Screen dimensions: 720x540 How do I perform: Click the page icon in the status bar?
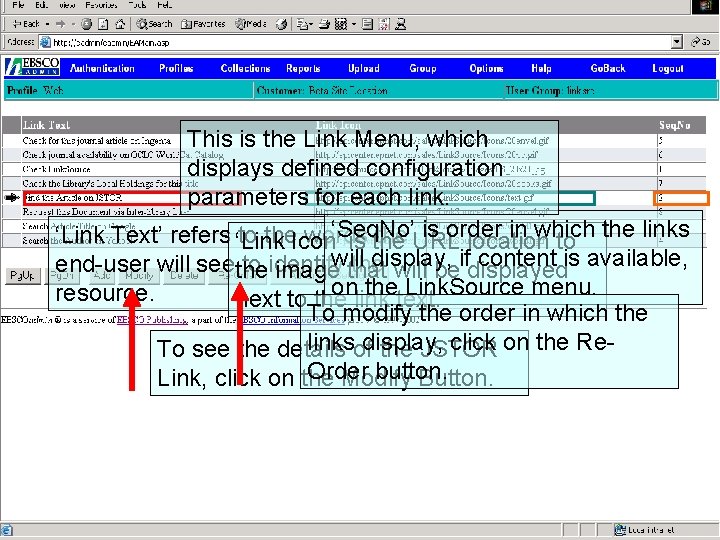coord(6,530)
